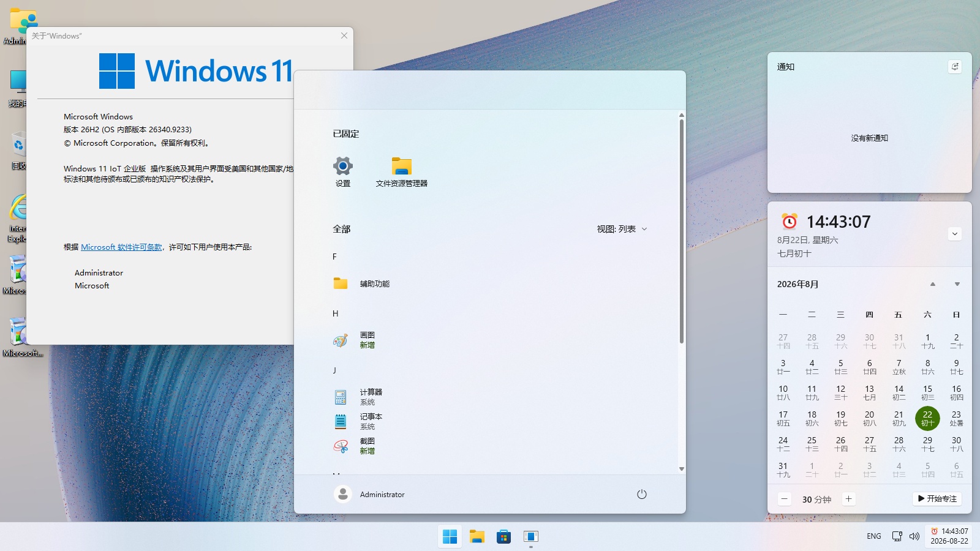Click the Start button on the taskbar
Viewport: 980px width, 551px height.
[x=450, y=536]
